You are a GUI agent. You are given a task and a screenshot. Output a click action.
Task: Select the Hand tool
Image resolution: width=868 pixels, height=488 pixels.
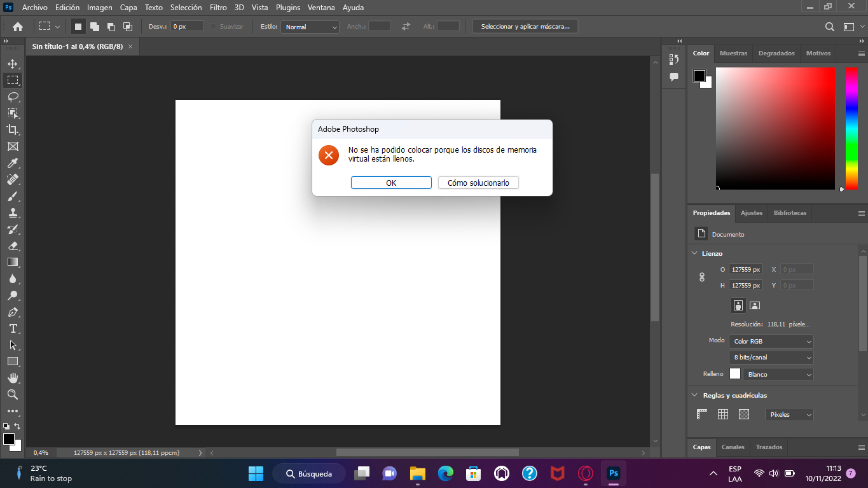coord(12,378)
